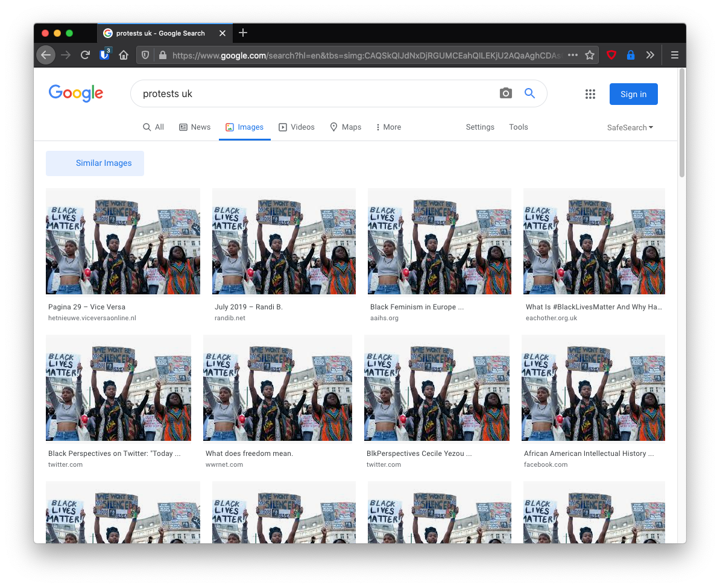Click the wwrnet.com source link
Viewport: 720px width, 588px height.
[224, 464]
